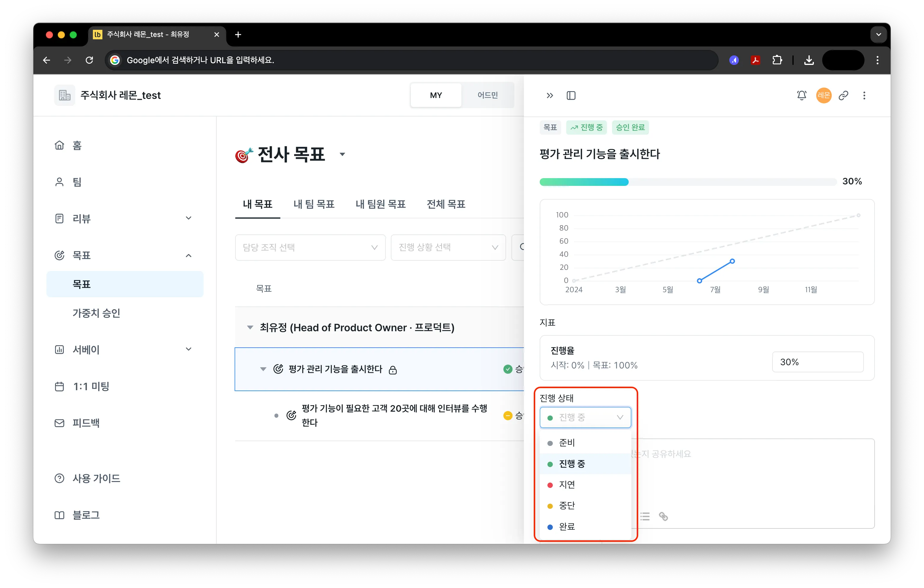Image resolution: width=924 pixels, height=588 pixels.
Task: Open Chrome three-dot menu
Action: 877,60
